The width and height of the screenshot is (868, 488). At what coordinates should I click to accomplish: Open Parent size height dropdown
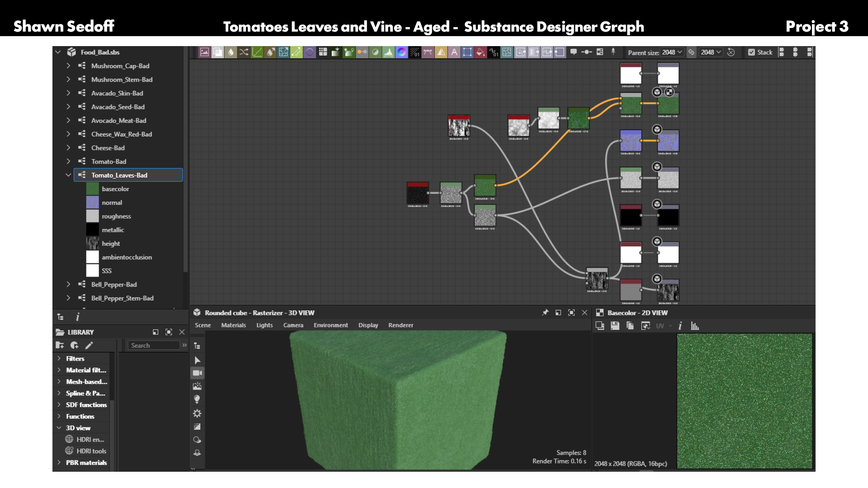(711, 52)
